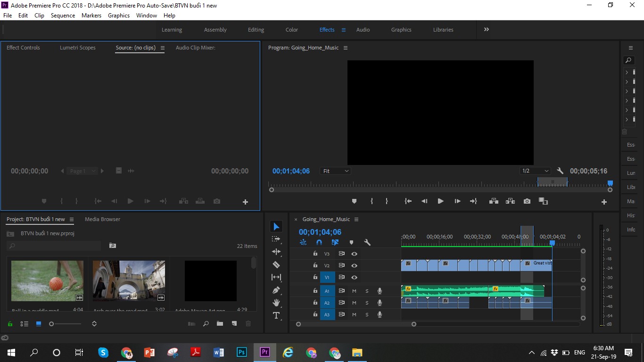Switch to Color workspace
This screenshot has height=362, width=644.
coord(292,30)
